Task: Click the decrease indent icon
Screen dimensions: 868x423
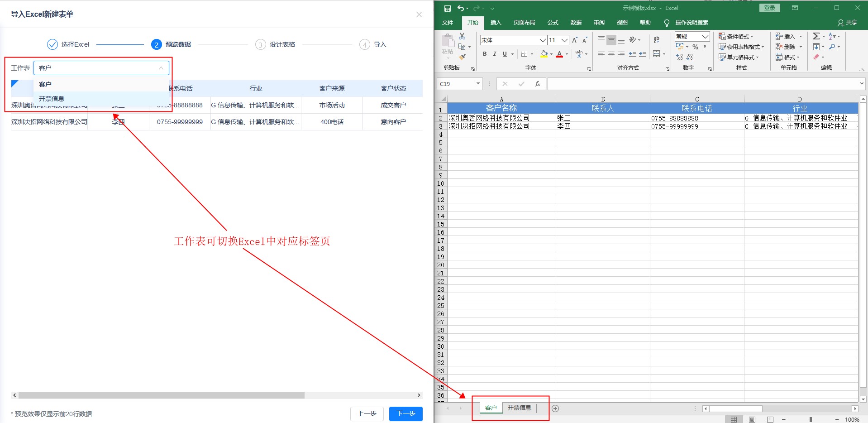Action: point(633,54)
